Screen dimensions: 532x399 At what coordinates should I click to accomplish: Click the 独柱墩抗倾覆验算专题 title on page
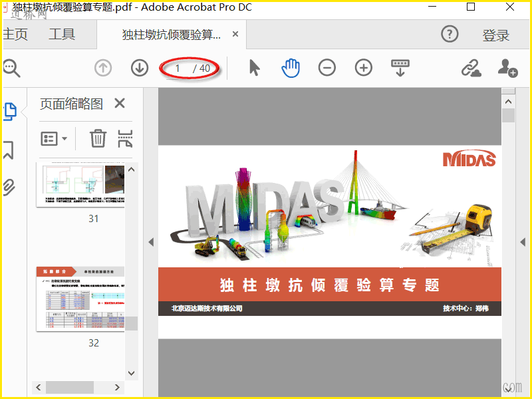330,285
